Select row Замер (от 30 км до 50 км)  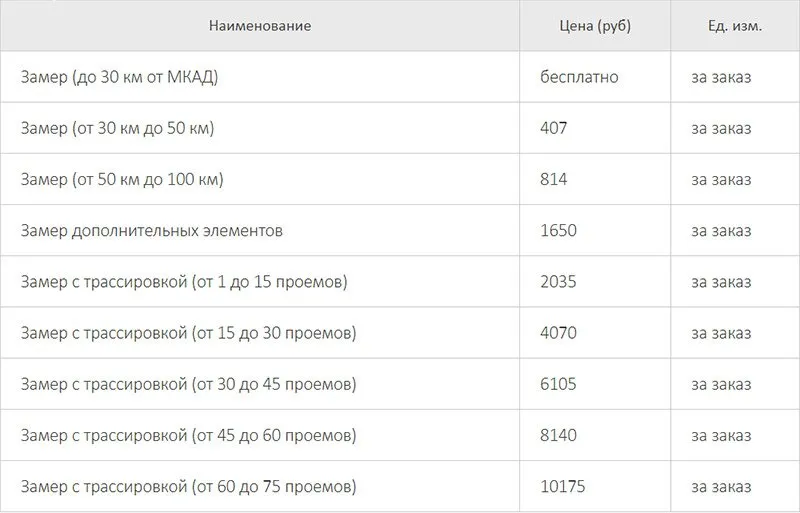click(x=400, y=128)
